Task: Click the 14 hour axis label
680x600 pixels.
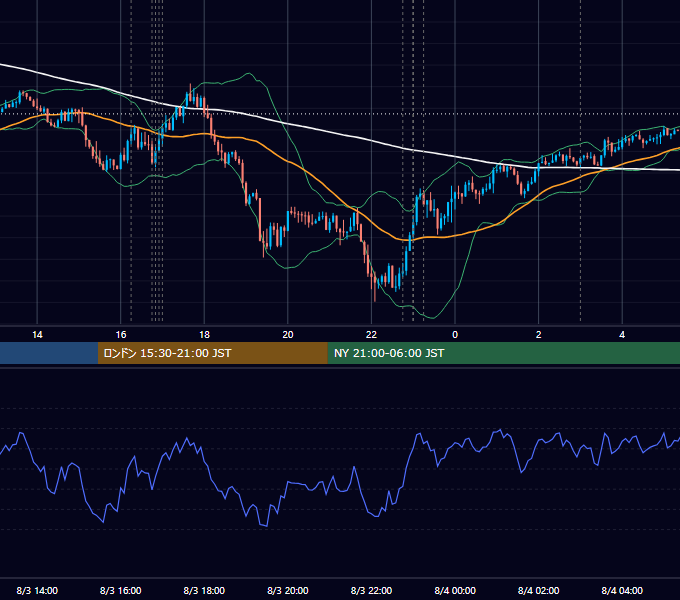Action: coord(37,335)
